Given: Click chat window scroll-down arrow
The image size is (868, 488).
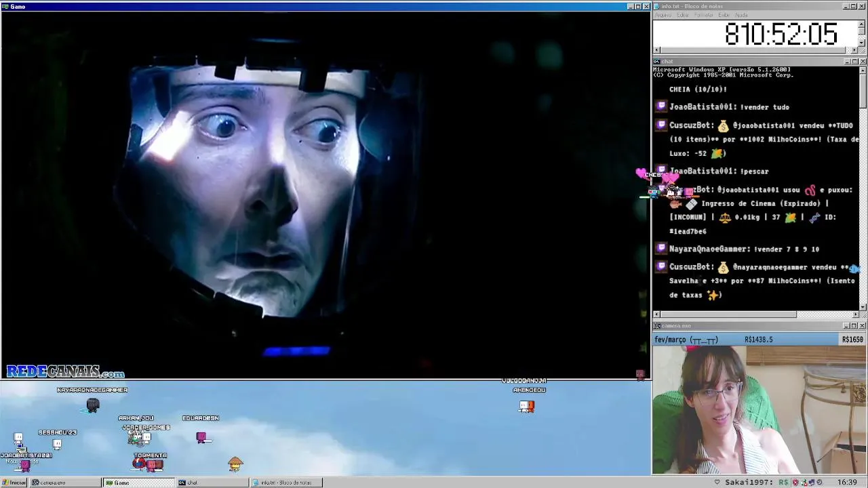Looking at the screenshot, I should click(x=863, y=307).
